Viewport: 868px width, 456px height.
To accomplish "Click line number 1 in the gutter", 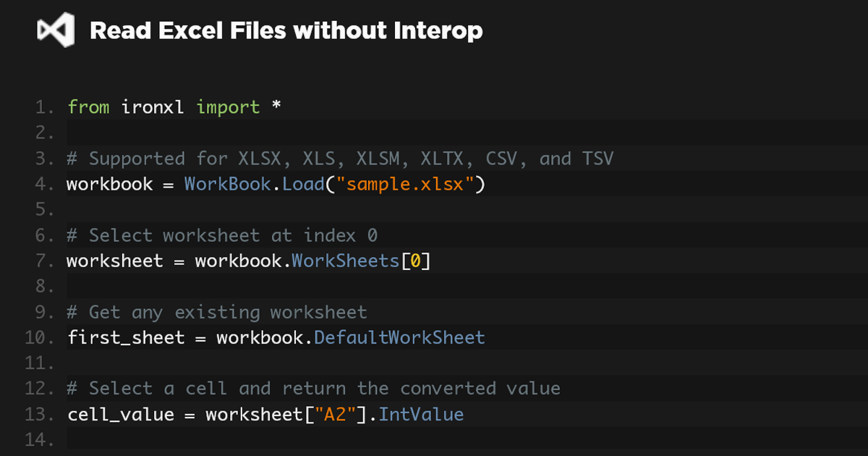I will [45, 107].
